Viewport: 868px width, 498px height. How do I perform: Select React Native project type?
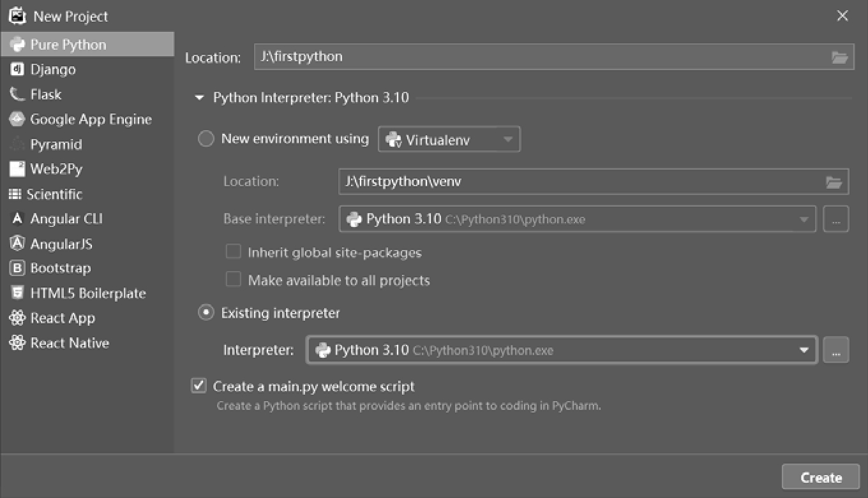click(87, 343)
